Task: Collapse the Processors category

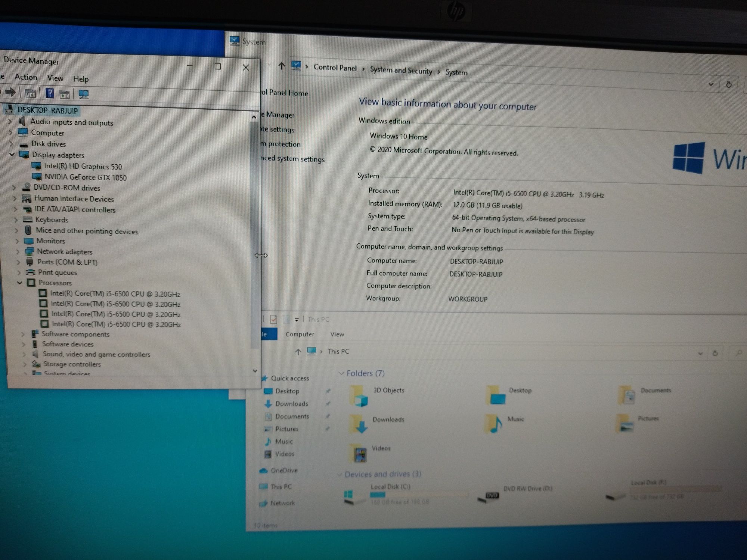Action: pyautogui.click(x=20, y=283)
